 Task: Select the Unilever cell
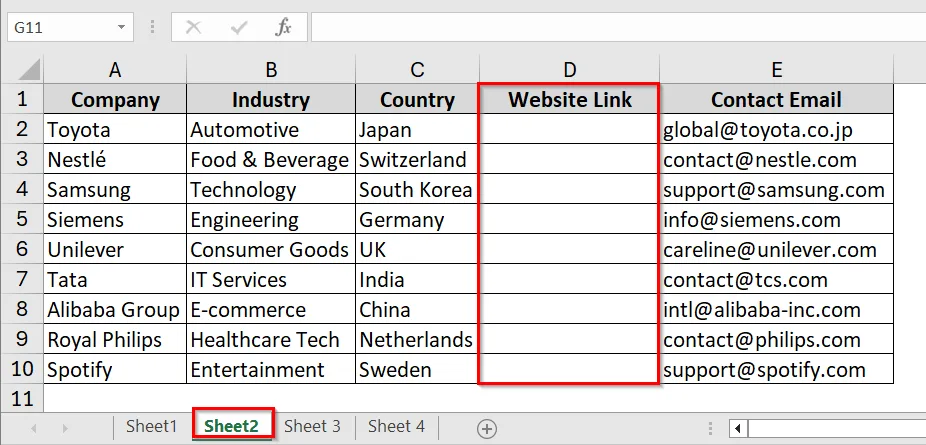pyautogui.click(x=115, y=250)
